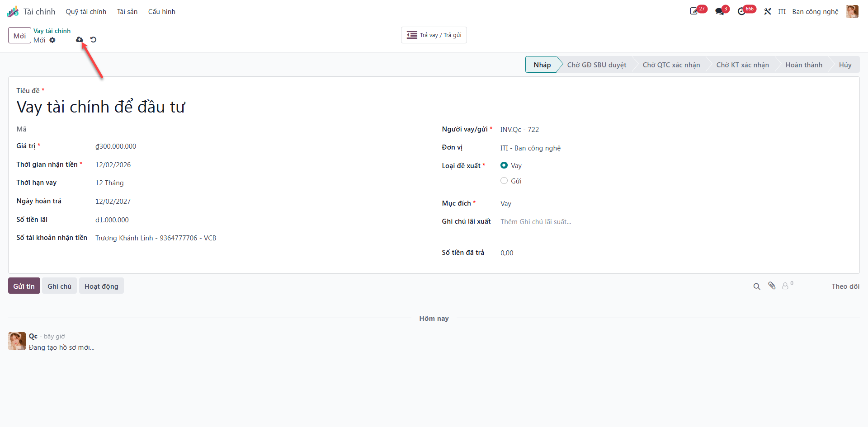Select the Vay radio option
This screenshot has height=427, width=868.
[x=504, y=165]
